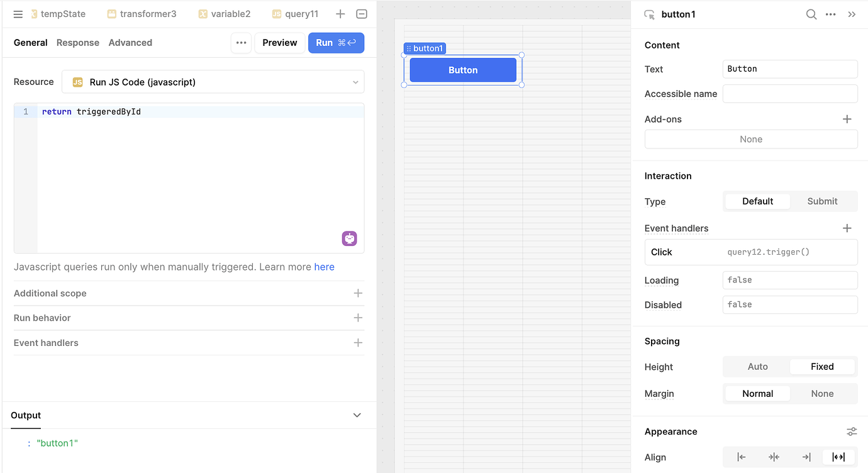868x473 pixels.
Task: Set Height to Fixed
Action: coord(822,367)
